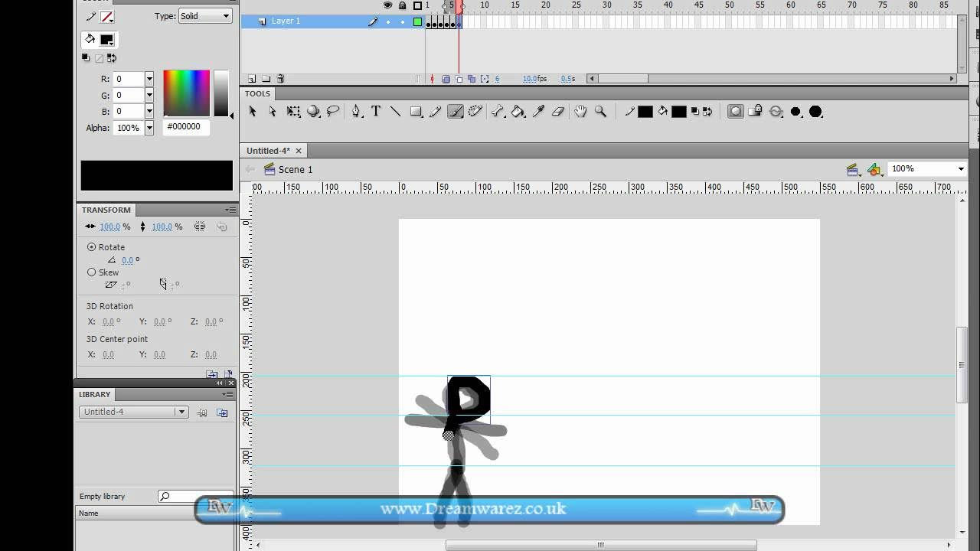Select the Selection arrow tool

(253, 112)
